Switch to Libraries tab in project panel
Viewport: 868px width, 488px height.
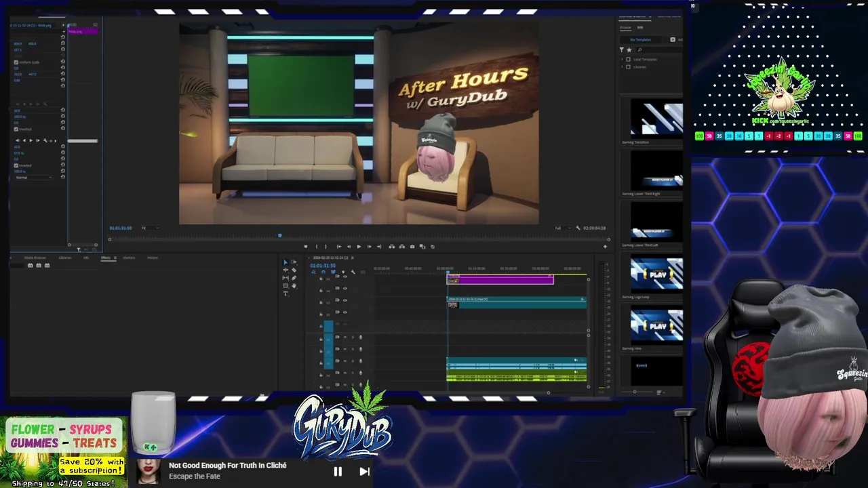[x=65, y=258]
